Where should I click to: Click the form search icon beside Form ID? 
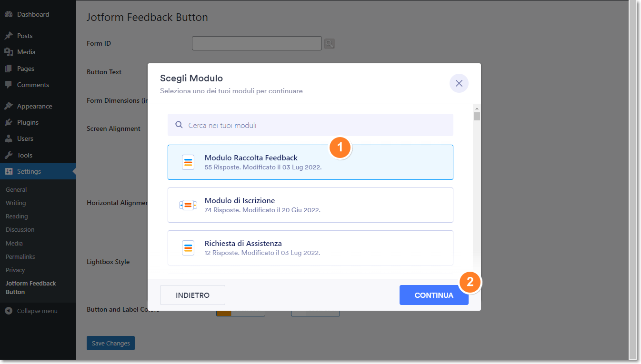click(x=330, y=44)
